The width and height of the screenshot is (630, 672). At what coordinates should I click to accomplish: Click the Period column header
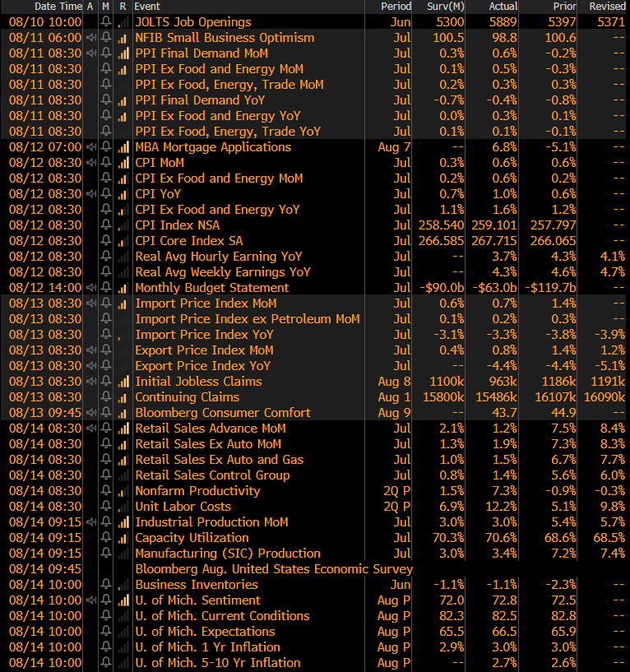(x=396, y=7)
